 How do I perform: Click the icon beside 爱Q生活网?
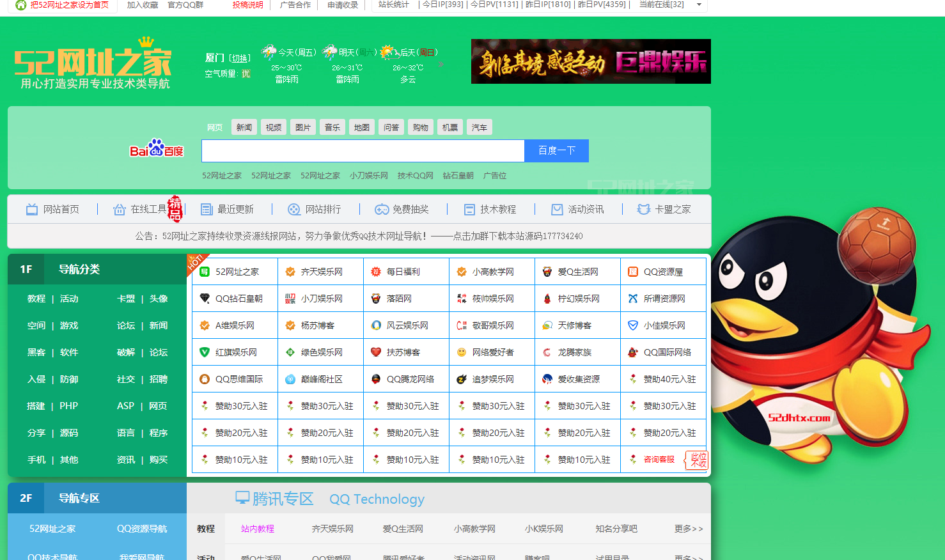coord(547,272)
